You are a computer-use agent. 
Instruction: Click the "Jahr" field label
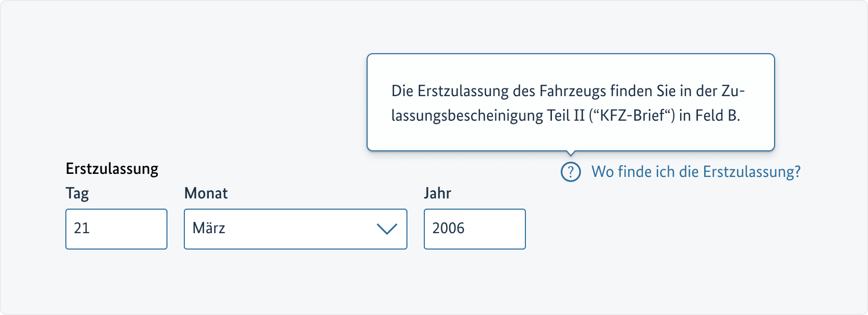click(438, 193)
